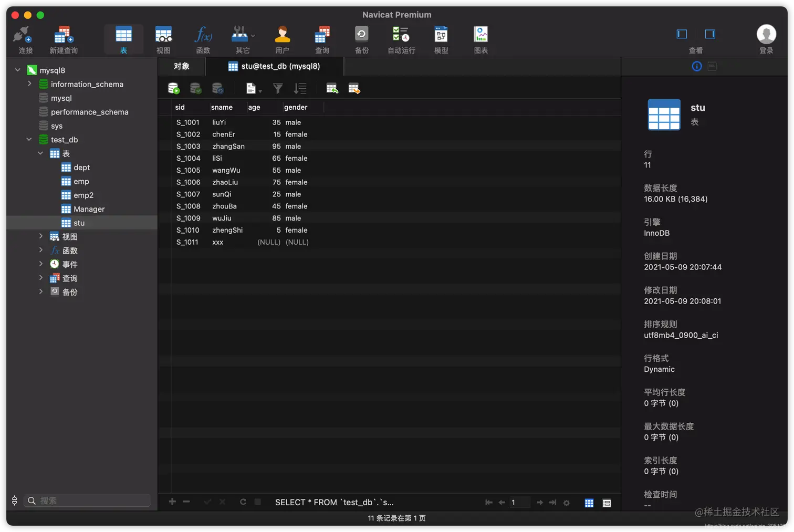Screen dimensions: 794x532
Task: Open 自动运行 (Automation) in the toolbar
Action: point(401,35)
